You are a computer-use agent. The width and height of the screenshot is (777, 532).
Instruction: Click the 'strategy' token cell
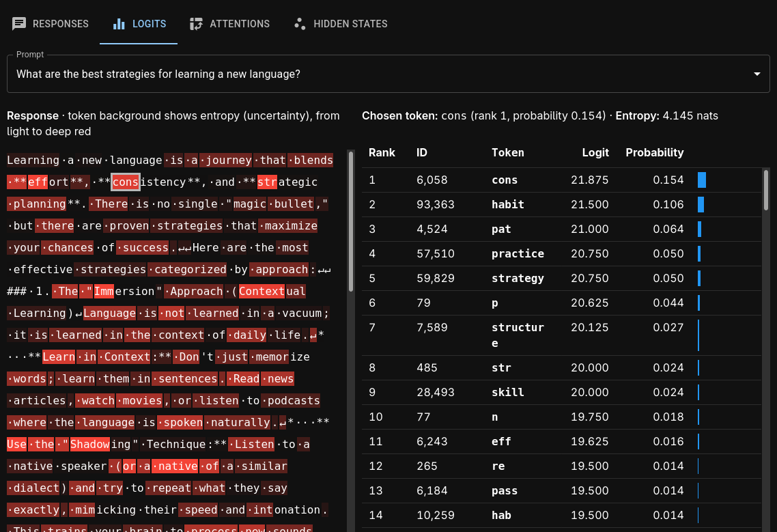coord(518,278)
